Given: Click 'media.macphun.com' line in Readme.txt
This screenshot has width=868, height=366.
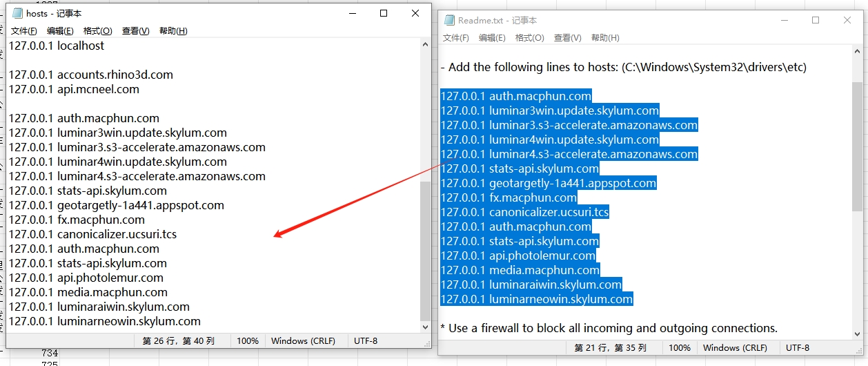Looking at the screenshot, I should [520, 270].
